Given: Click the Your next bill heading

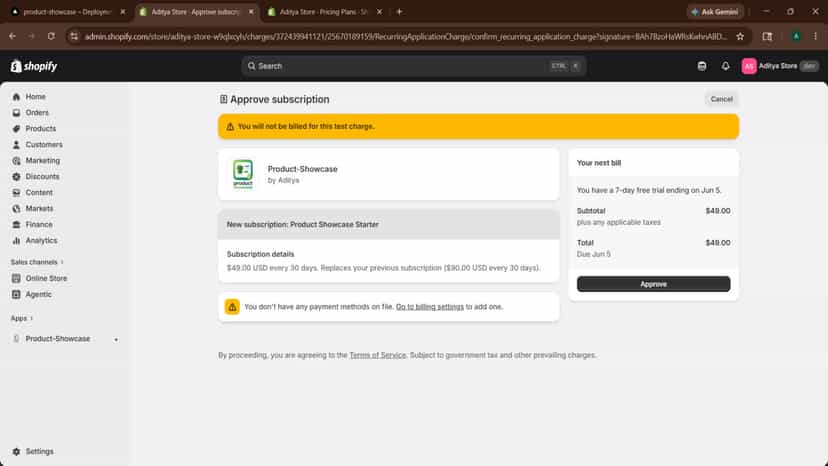Looking at the screenshot, I should click(x=599, y=163).
